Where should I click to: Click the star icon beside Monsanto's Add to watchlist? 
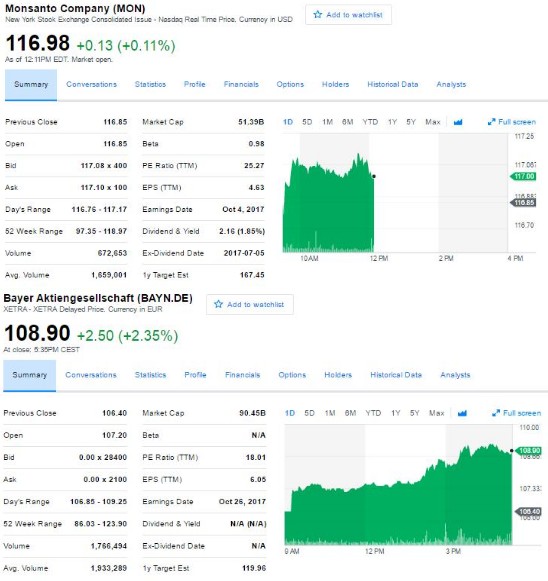pyautogui.click(x=318, y=14)
